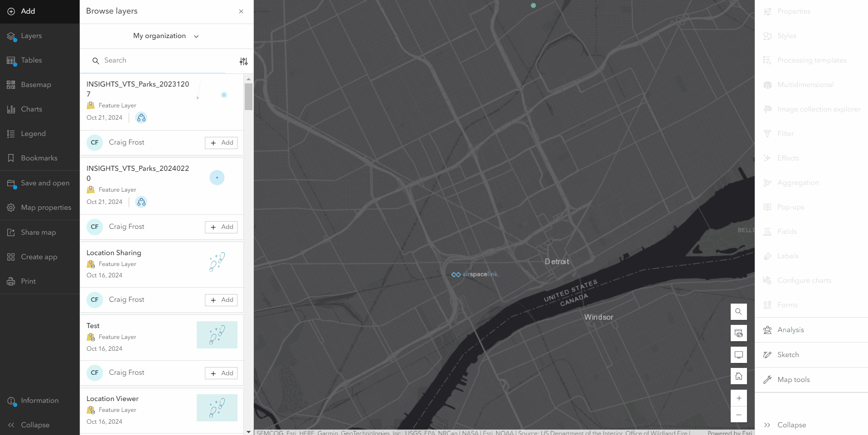Select the map search magnifier tool
868x435 pixels.
[x=738, y=312]
